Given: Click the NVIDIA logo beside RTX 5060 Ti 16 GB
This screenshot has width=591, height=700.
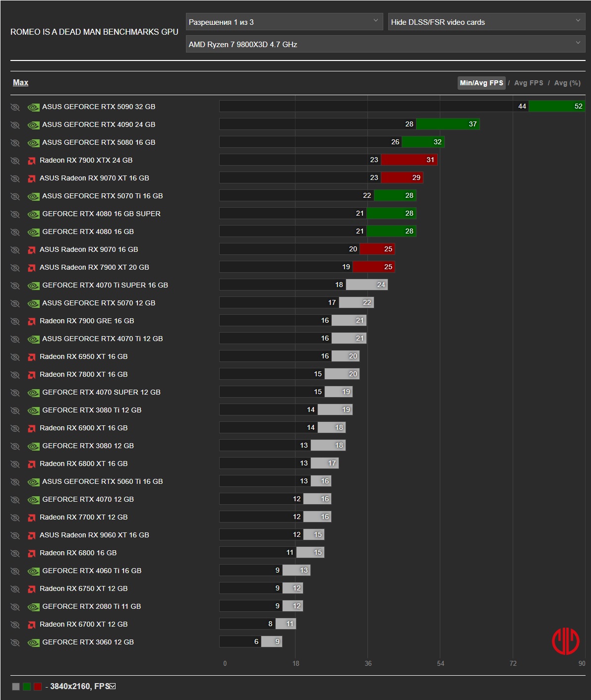Looking at the screenshot, I should point(33,482).
